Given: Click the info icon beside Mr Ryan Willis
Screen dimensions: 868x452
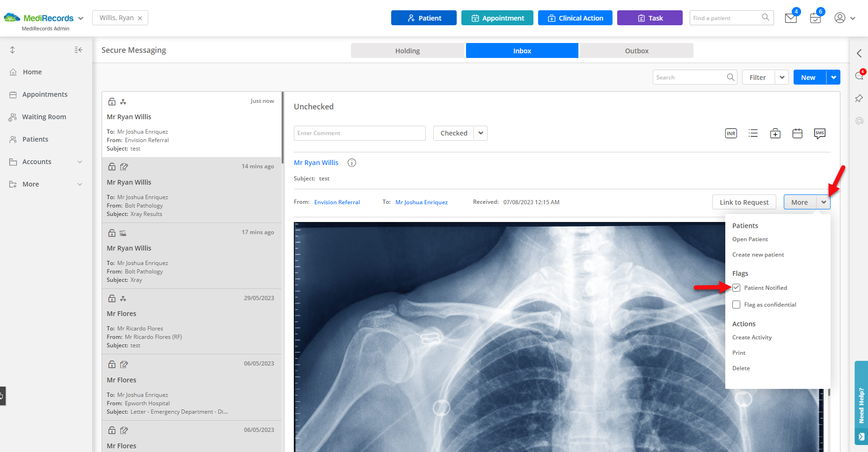Looking at the screenshot, I should click(352, 163).
